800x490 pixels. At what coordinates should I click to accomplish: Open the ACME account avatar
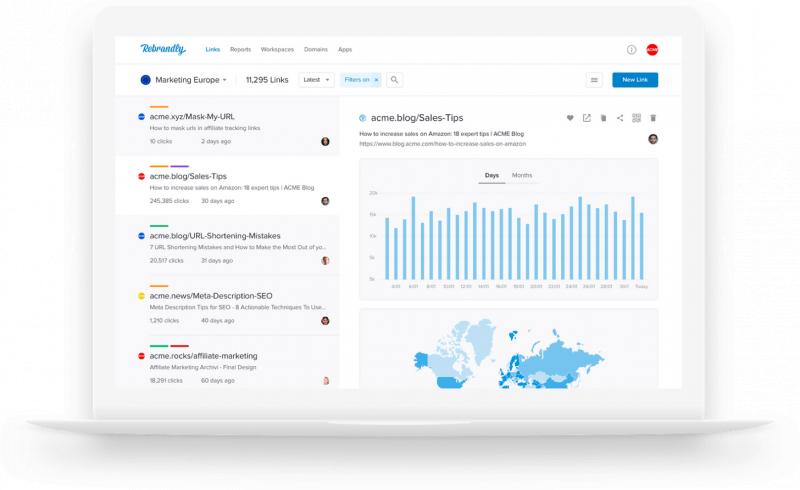coord(652,50)
